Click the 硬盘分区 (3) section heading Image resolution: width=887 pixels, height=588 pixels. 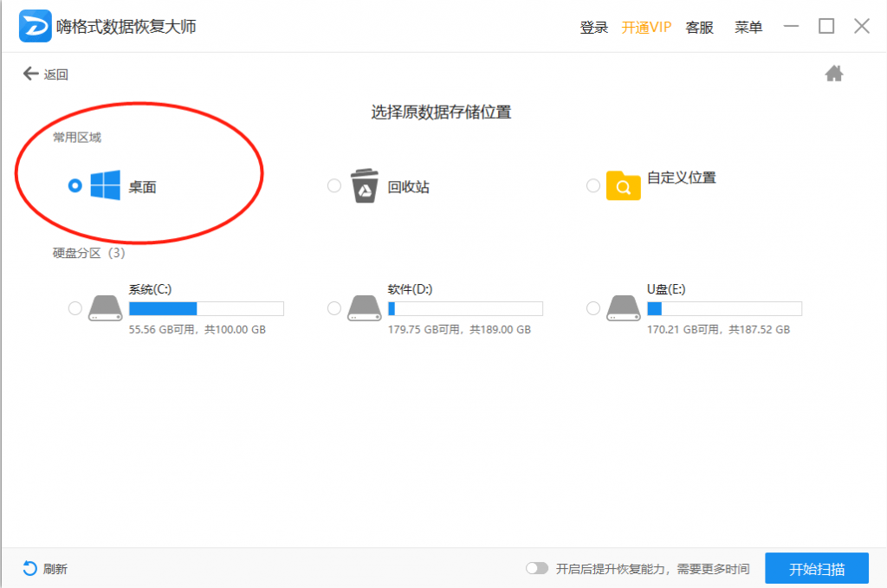tap(89, 253)
